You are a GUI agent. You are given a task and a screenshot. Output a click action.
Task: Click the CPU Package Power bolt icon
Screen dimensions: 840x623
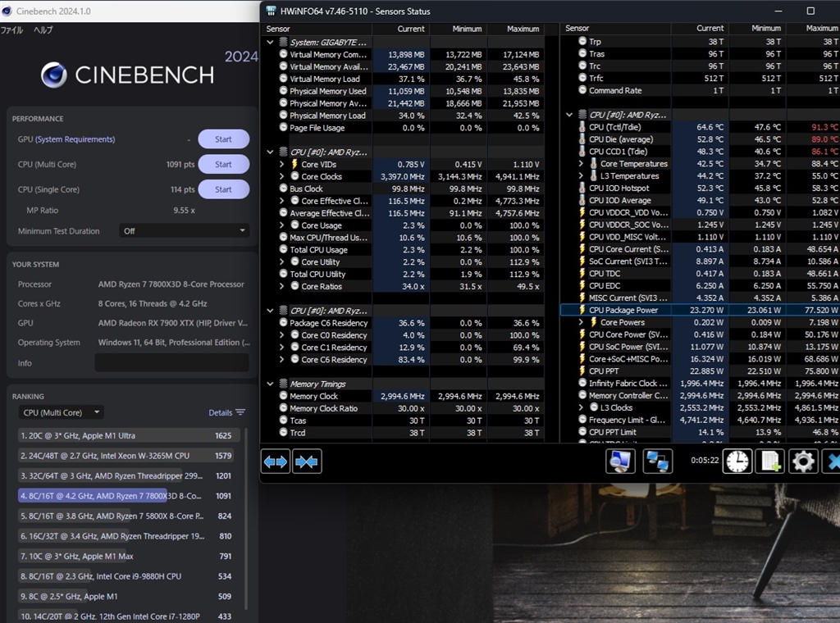[x=582, y=310]
